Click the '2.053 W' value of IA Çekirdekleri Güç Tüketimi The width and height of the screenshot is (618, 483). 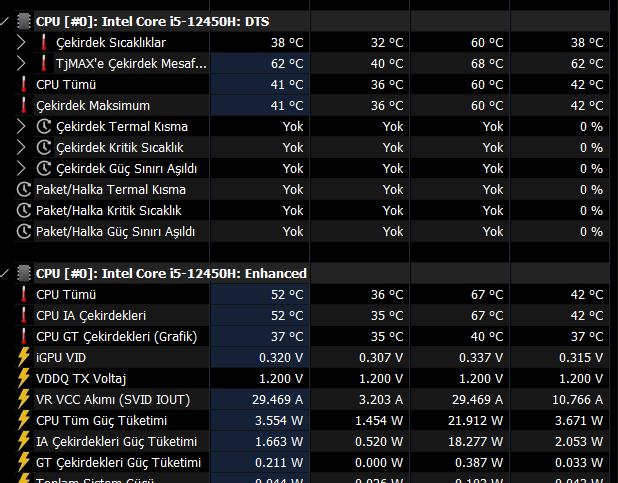coord(579,442)
